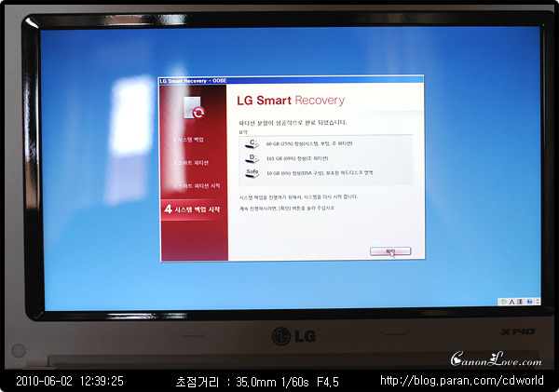Screen dimensions: 559x392
Task: Select step 4 시스템 백업 시작 in sidebar
Action: [193, 210]
